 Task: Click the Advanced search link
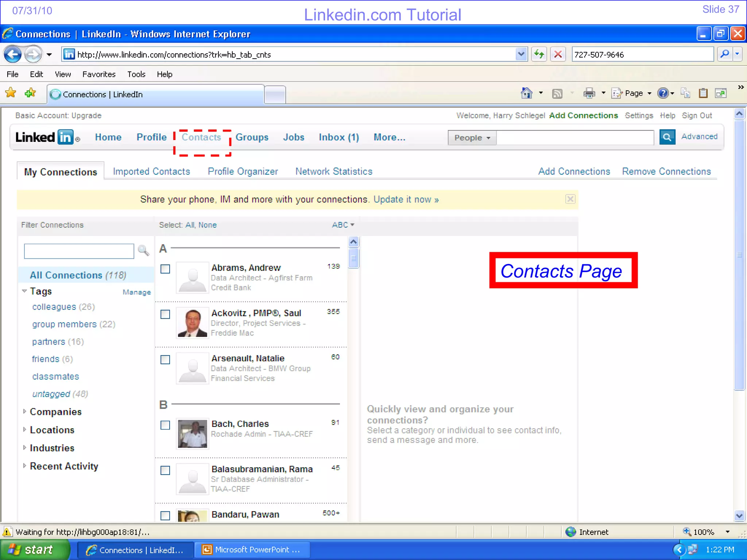click(x=699, y=136)
